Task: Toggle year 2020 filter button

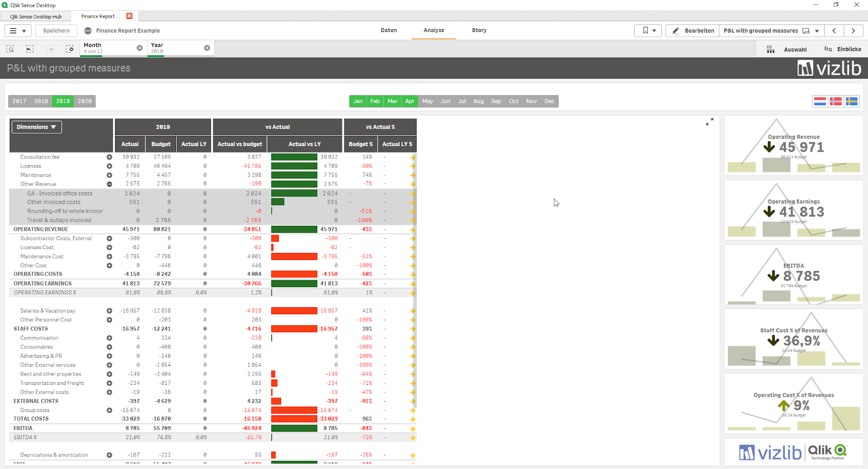Action: coord(85,101)
